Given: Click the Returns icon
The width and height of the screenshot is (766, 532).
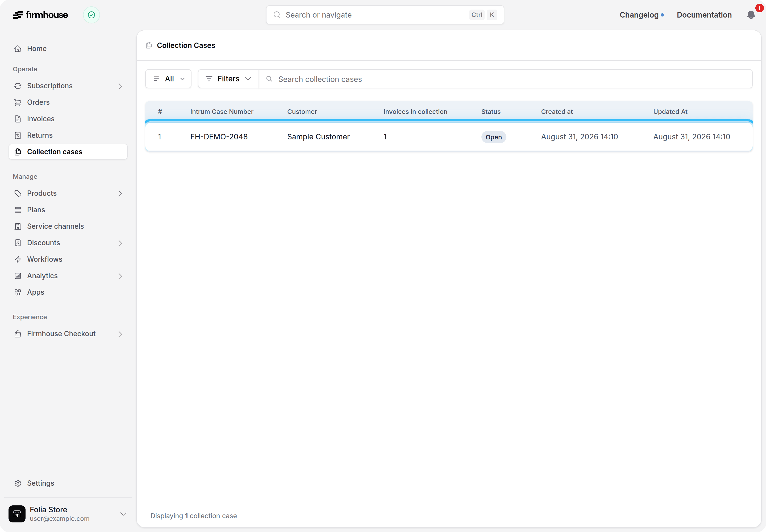Looking at the screenshot, I should (x=18, y=135).
